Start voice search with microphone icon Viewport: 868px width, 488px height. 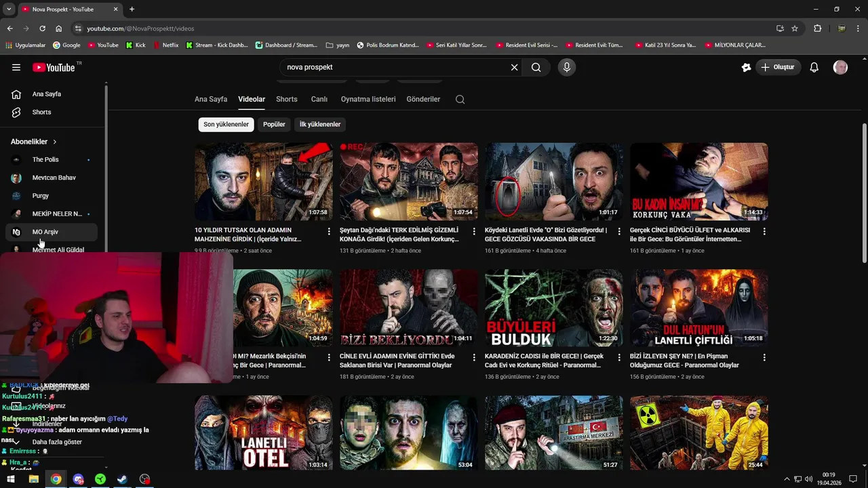click(x=567, y=67)
